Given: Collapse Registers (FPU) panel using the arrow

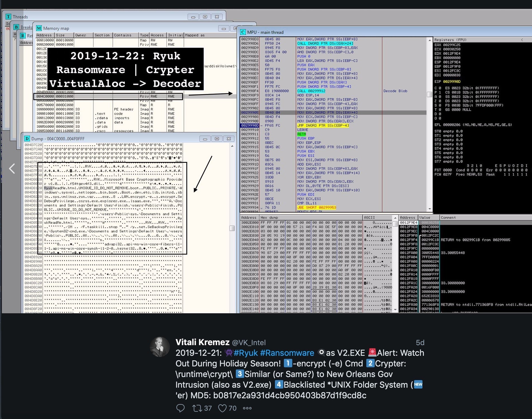Looking at the screenshot, I should click(521, 40).
